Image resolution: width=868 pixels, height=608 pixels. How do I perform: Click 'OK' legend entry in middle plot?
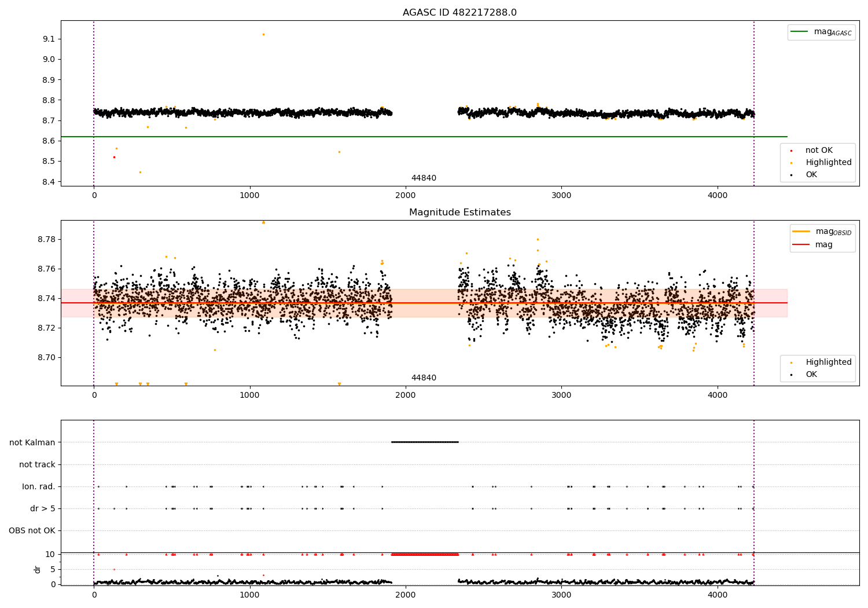pos(811,375)
